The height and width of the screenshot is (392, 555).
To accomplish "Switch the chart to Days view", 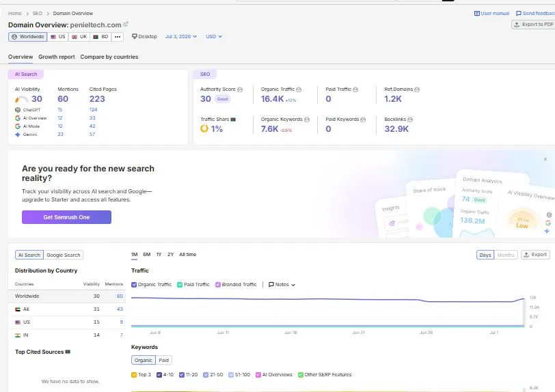I will 485,255.
